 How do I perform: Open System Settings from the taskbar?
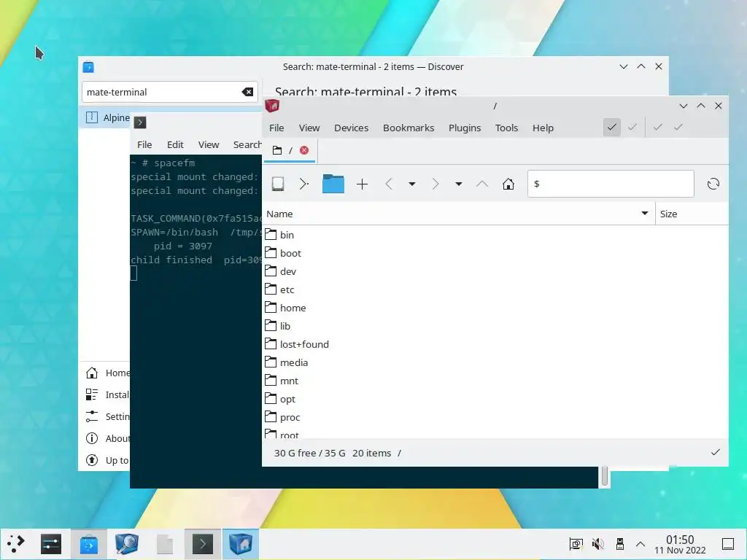pyautogui.click(x=51, y=544)
